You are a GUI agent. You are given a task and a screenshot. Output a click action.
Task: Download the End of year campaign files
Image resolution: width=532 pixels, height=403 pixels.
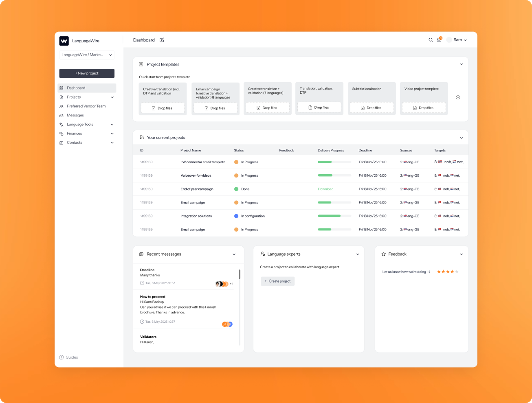[x=325, y=189]
